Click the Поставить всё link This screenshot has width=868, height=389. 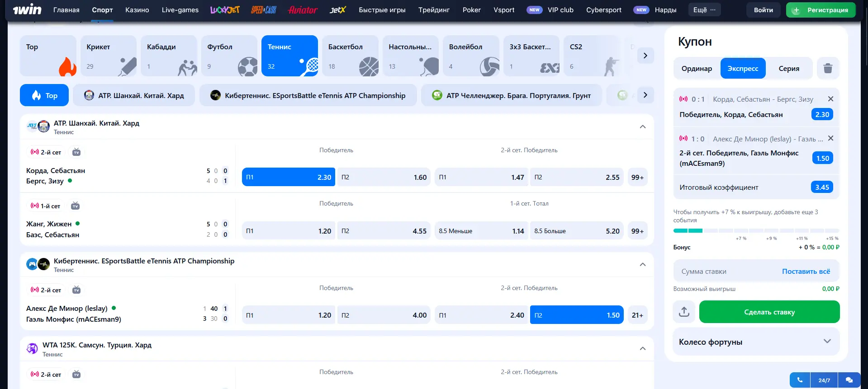[806, 271]
